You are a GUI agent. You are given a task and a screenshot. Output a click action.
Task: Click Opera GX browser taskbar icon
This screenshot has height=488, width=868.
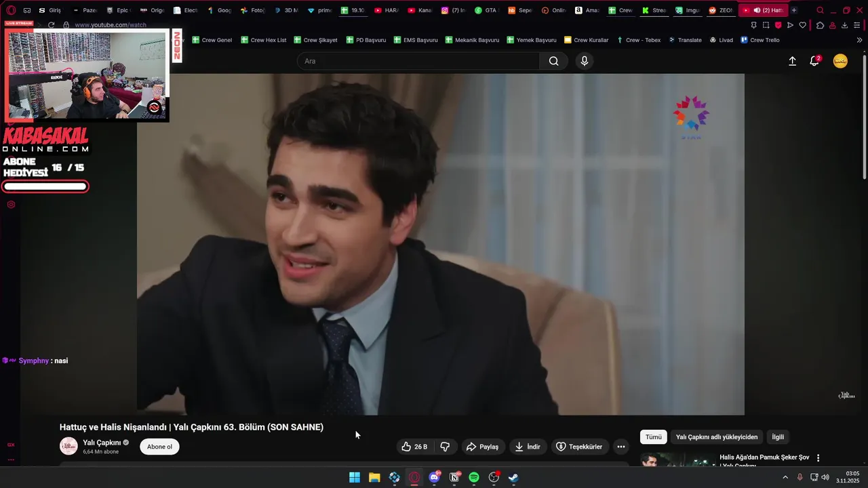coord(414,477)
